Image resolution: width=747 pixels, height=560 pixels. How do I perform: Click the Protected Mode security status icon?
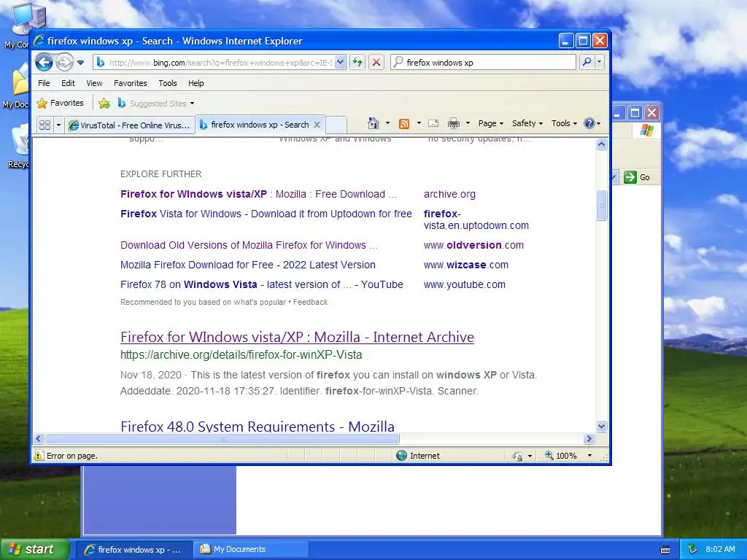pyautogui.click(x=517, y=456)
